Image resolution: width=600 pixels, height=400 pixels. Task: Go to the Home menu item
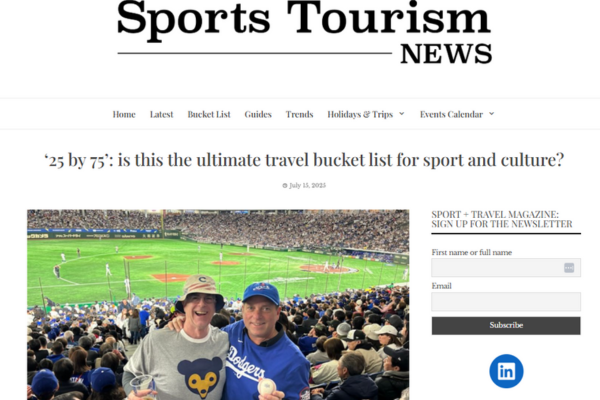[124, 114]
